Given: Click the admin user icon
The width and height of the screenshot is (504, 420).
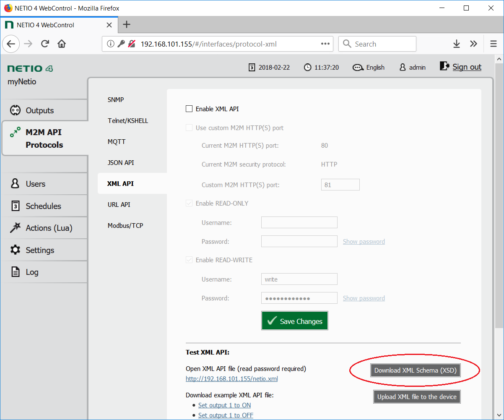Looking at the screenshot, I should 403,67.
